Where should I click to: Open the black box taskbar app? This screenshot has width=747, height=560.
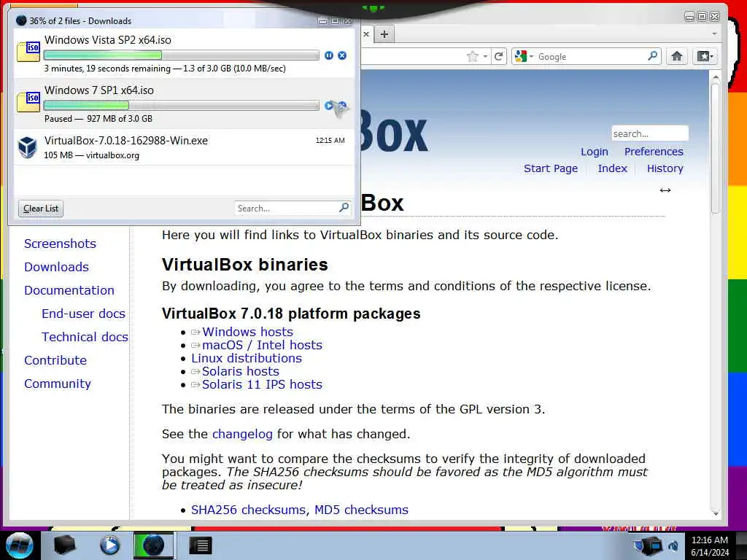click(64, 545)
